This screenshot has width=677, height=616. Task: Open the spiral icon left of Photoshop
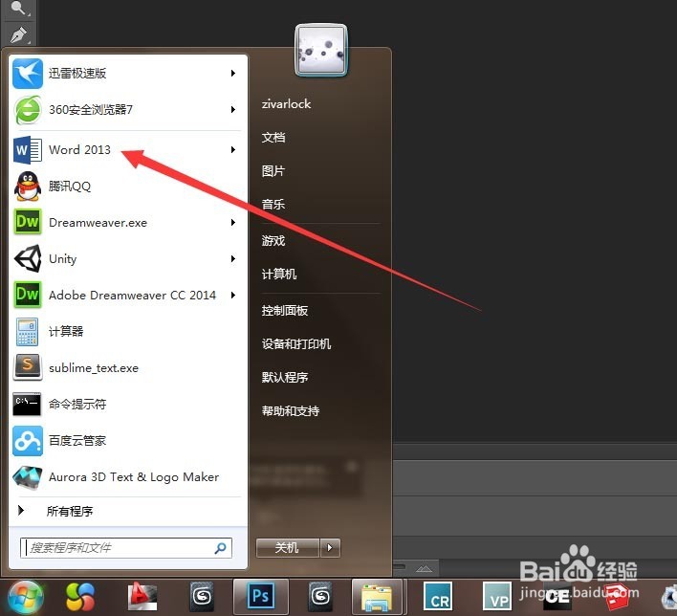click(x=202, y=598)
